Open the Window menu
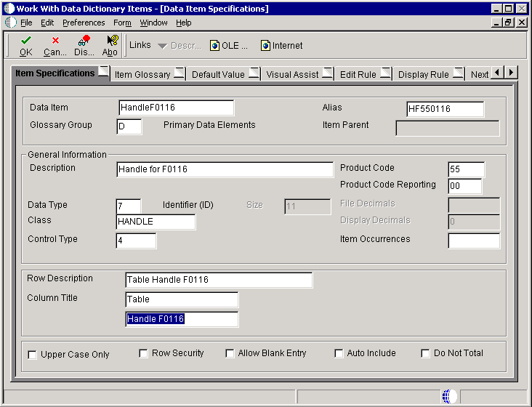532x407 pixels. (x=153, y=23)
